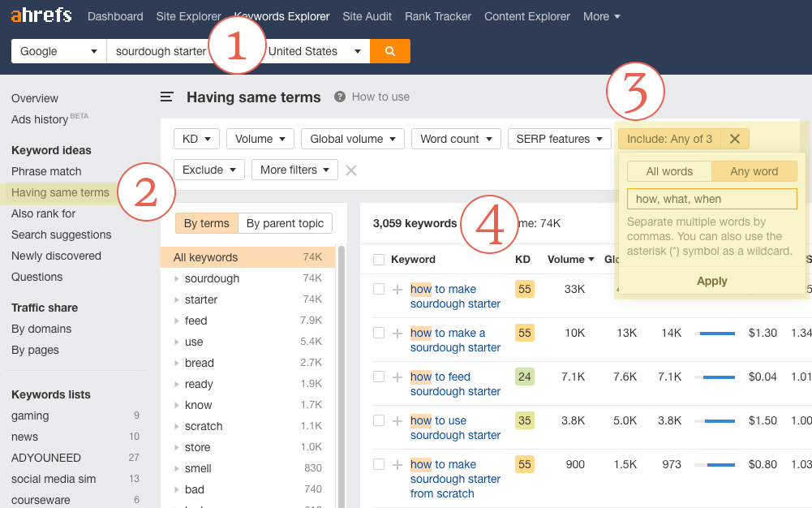Open Site Explorer in top navigation
The height and width of the screenshot is (508, 812).
tap(188, 16)
